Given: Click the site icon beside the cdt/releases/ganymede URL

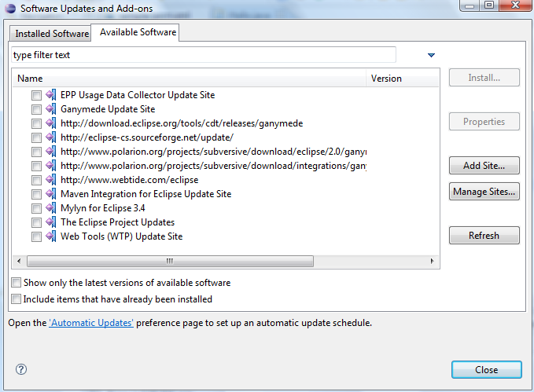Looking at the screenshot, I should (x=51, y=123).
